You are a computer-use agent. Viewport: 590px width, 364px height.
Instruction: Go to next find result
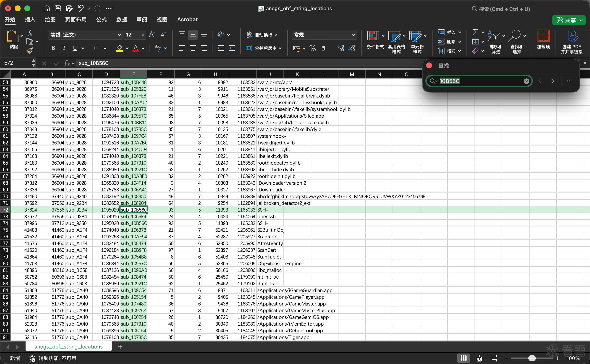pyautogui.click(x=553, y=81)
